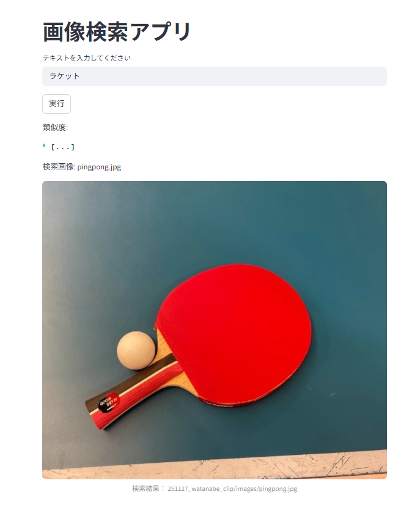Click the white table edge line in photo
Screen dimensions: 420x505
tap(215, 464)
